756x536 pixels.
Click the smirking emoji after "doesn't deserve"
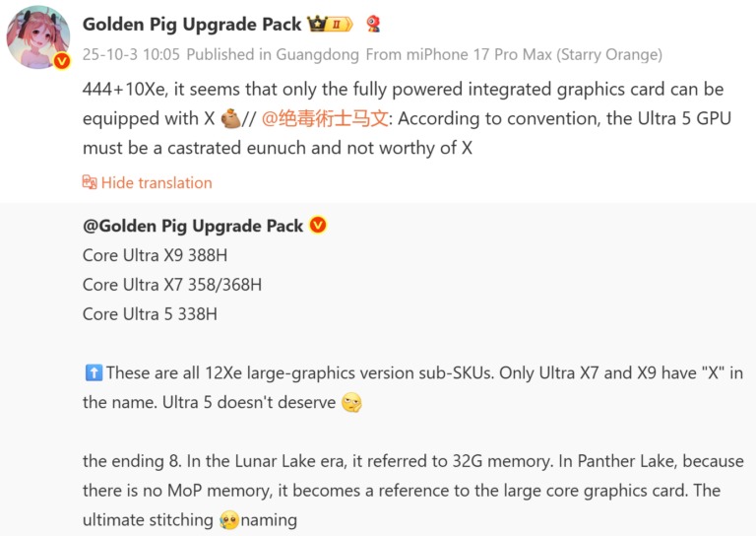click(x=351, y=402)
